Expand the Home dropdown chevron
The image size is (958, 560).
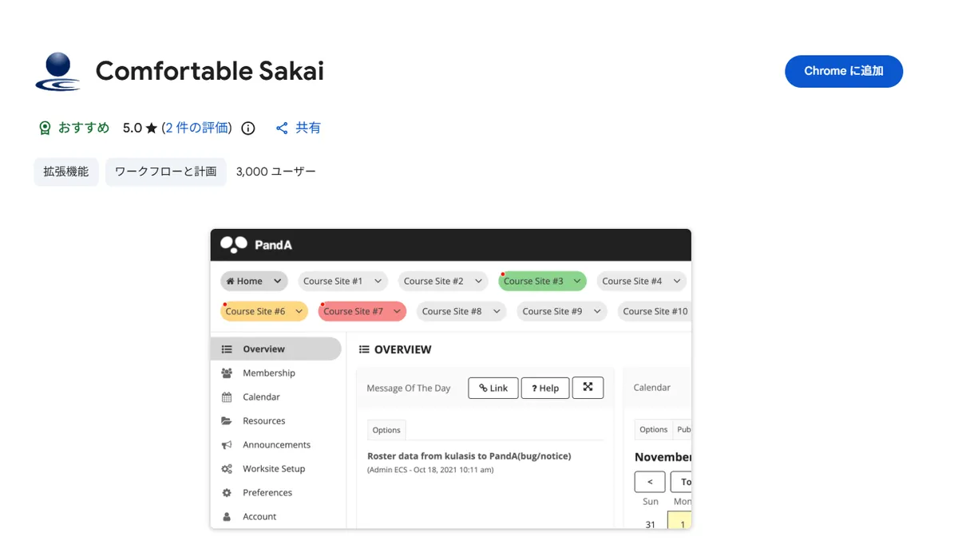coord(277,281)
